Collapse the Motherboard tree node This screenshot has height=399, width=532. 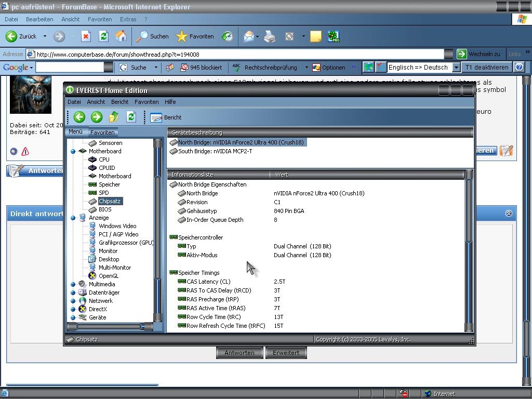(73, 151)
